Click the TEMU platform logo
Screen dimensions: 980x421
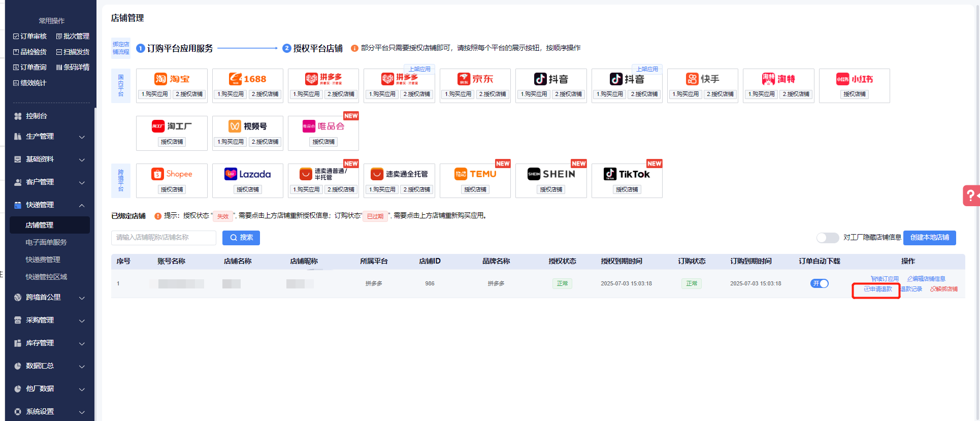point(475,174)
